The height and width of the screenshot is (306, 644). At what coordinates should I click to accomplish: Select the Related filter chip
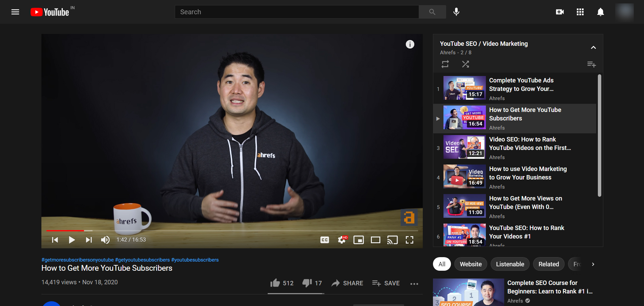pos(549,264)
